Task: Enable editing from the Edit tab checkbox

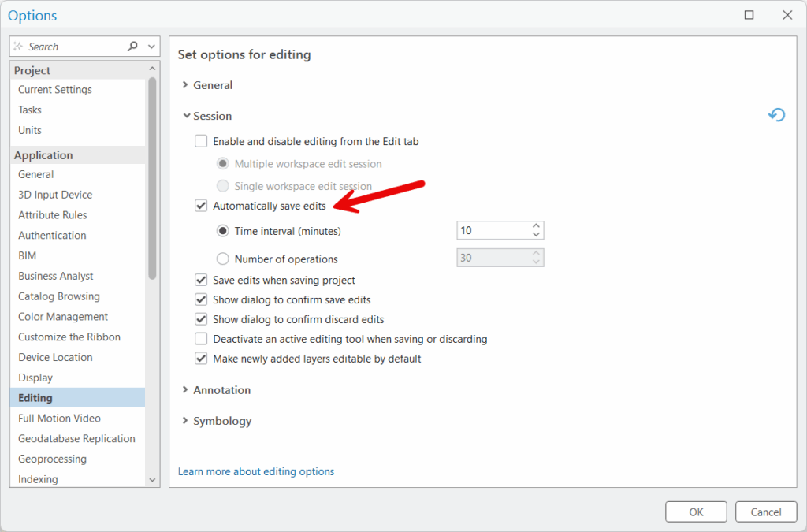Action: click(x=201, y=142)
